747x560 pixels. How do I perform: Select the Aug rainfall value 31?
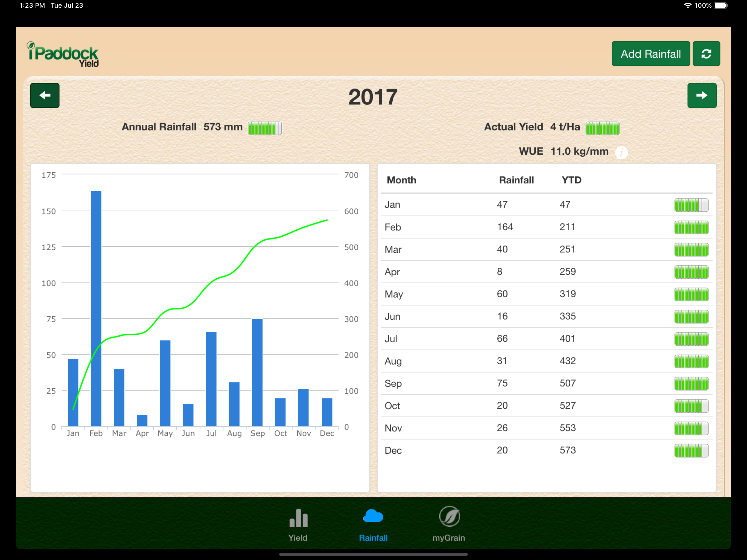point(502,361)
